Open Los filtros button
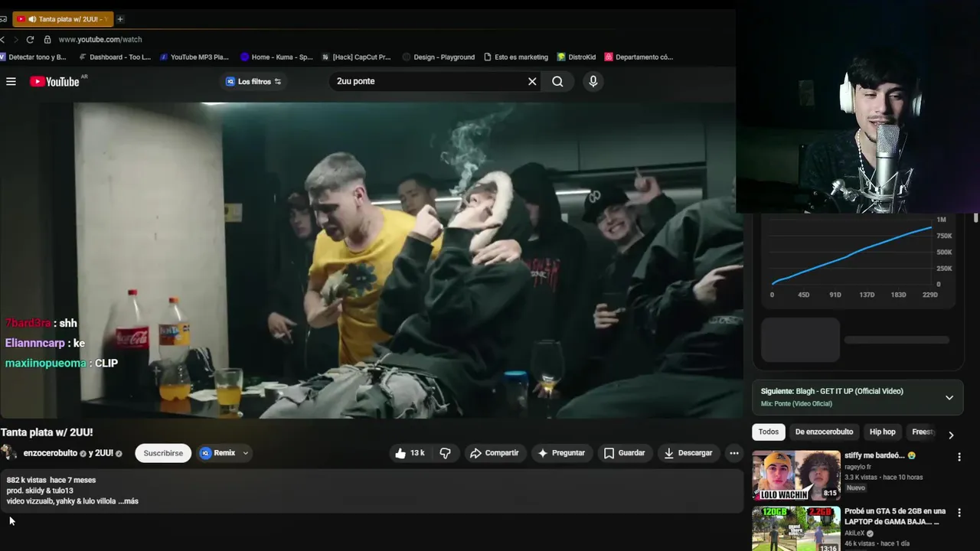Screen dimensions: 980x551 coord(253,81)
